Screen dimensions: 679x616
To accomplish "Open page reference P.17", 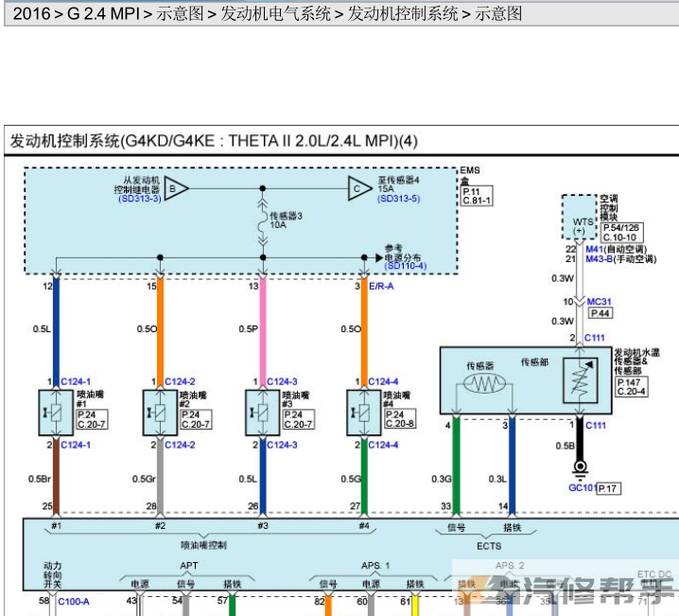I will tap(609, 488).
